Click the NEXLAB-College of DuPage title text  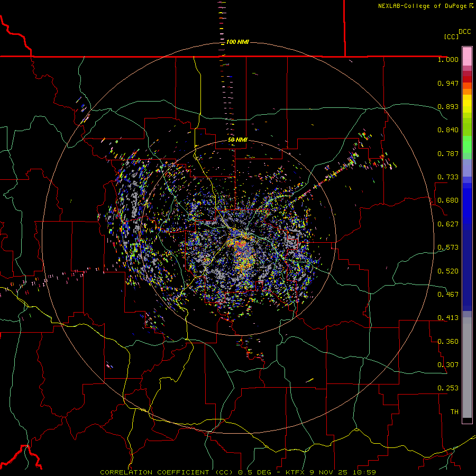[x=425, y=6]
